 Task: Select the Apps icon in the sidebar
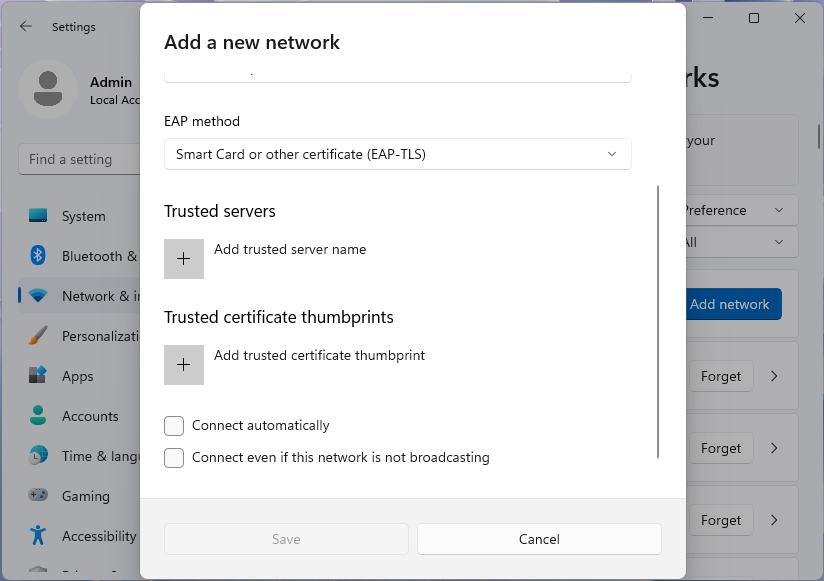click(x=39, y=376)
